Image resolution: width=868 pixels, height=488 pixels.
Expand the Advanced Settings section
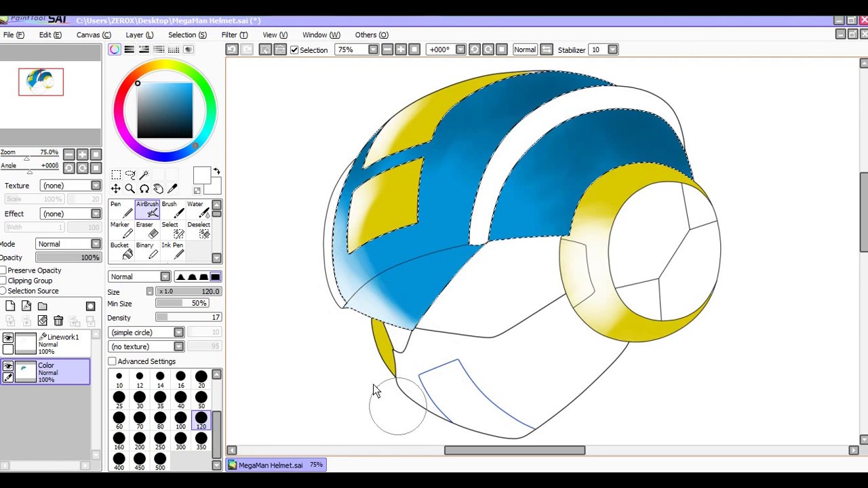click(x=112, y=361)
